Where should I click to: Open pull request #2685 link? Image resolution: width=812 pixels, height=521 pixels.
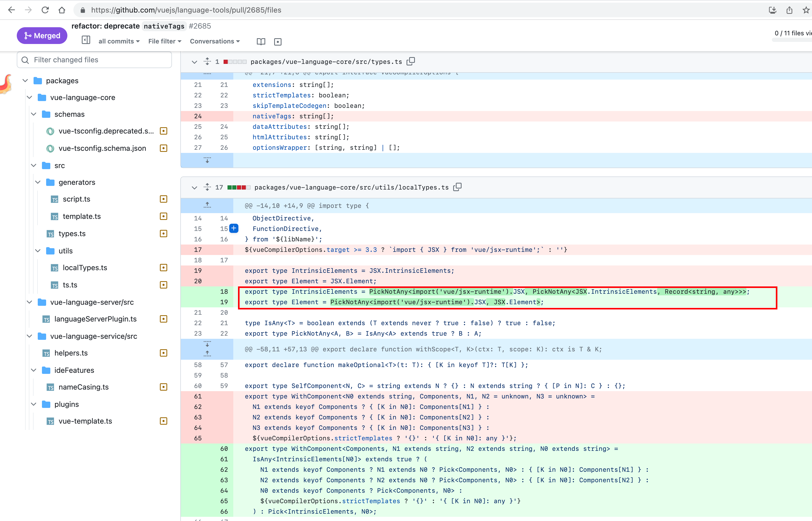pos(200,26)
